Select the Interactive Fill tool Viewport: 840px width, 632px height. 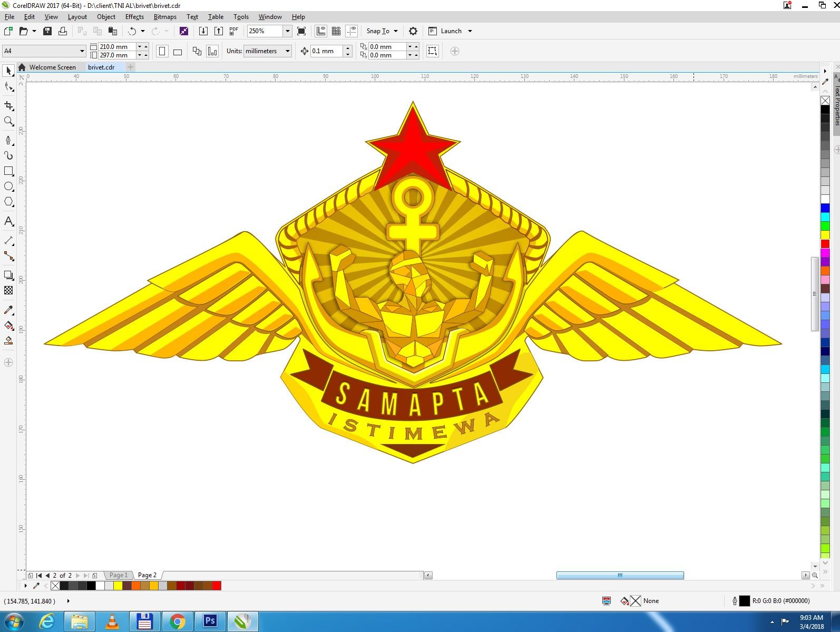tap(8, 325)
